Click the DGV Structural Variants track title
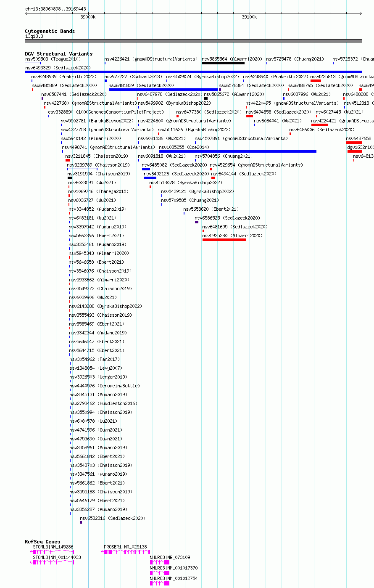This screenshot has height=588, width=374. [x=59, y=54]
